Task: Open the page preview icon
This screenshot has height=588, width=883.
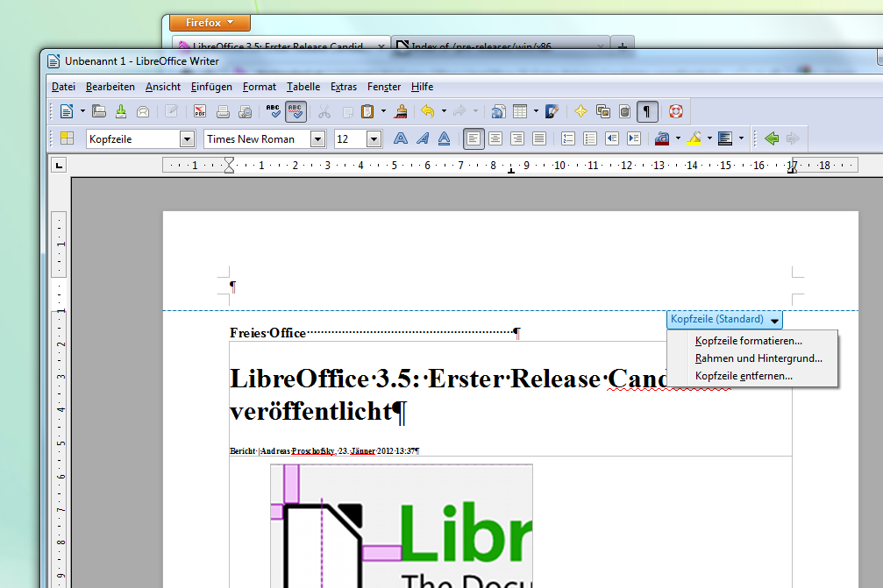Action: coord(245,111)
